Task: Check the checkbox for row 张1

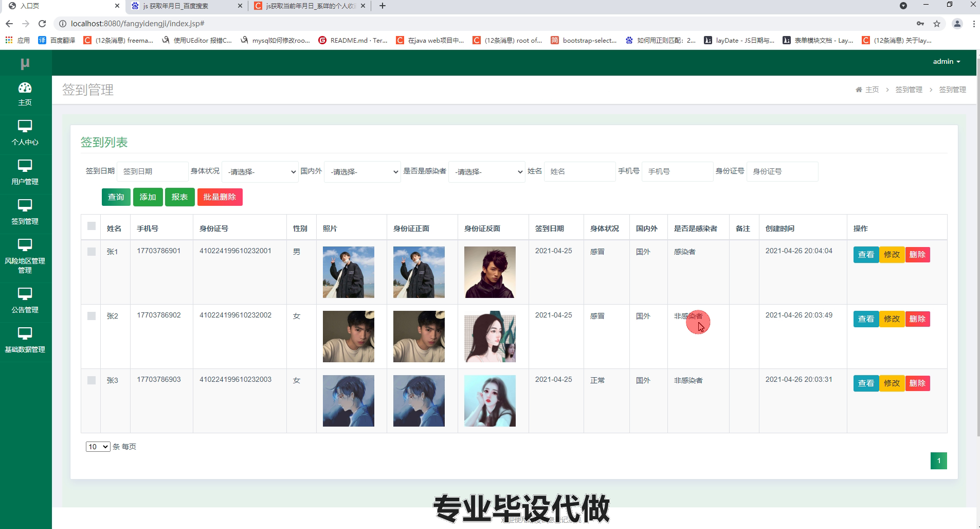Action: point(92,252)
